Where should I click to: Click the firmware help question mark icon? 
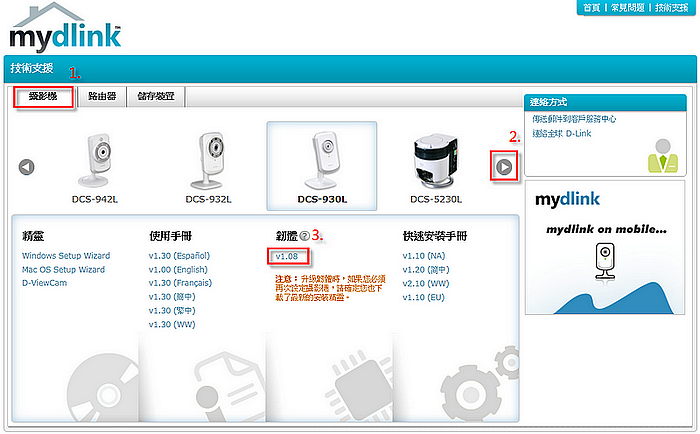[304, 236]
